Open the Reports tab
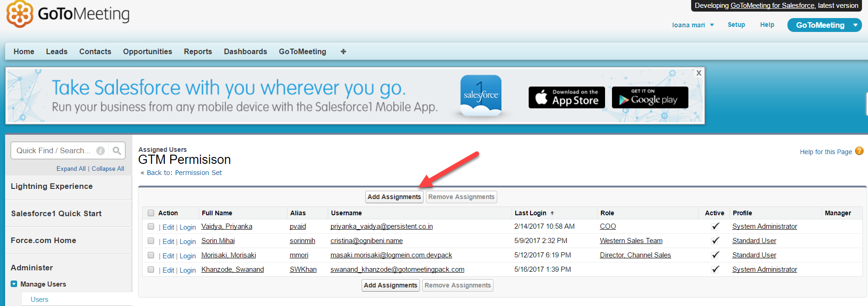 (x=198, y=51)
